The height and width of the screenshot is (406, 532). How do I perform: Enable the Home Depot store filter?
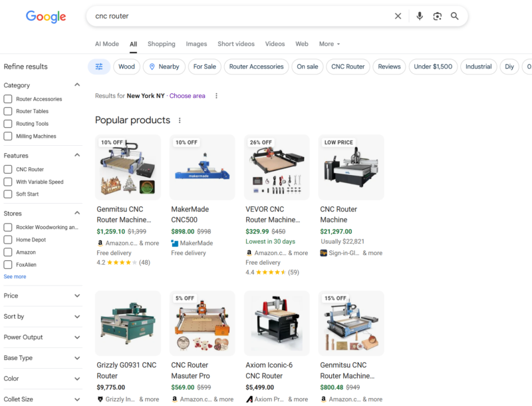coord(8,240)
